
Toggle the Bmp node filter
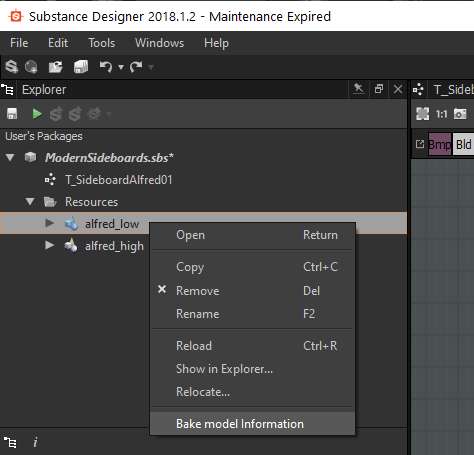(440, 144)
